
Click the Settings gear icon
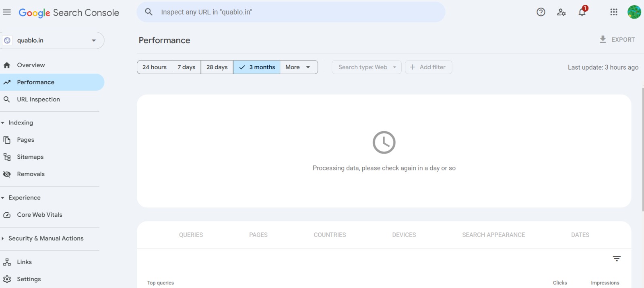7,279
